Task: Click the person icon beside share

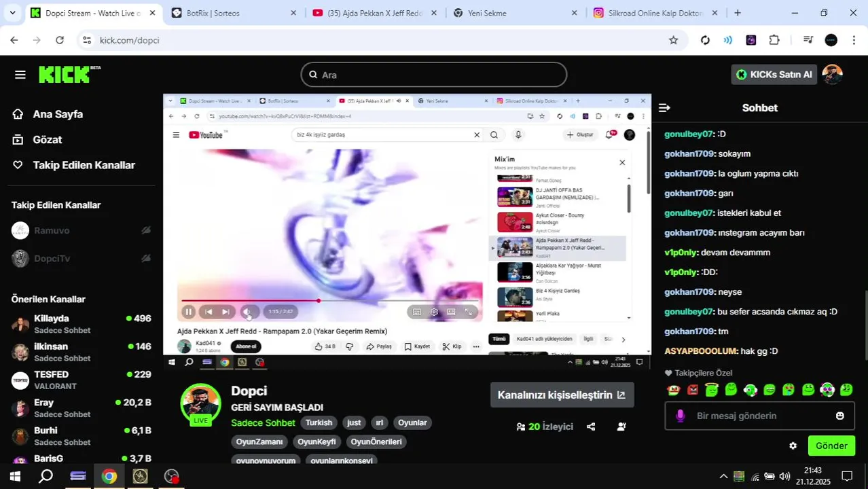Action: [621, 427]
